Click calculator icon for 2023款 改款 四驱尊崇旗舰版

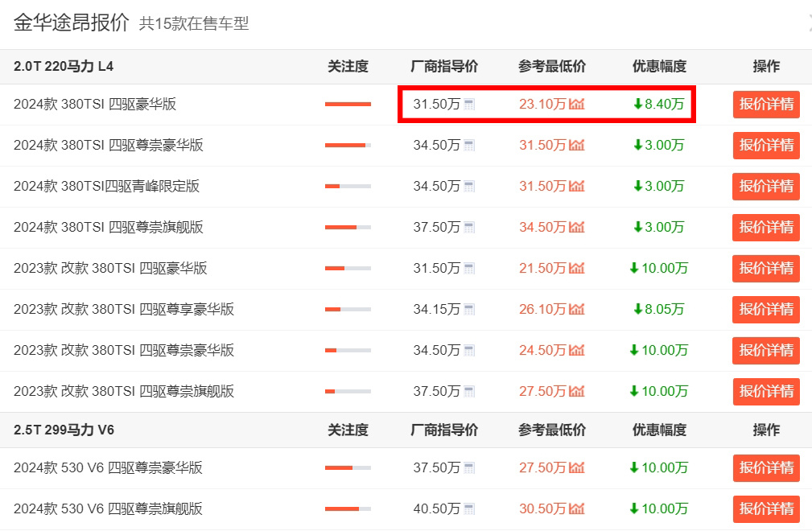(469, 391)
